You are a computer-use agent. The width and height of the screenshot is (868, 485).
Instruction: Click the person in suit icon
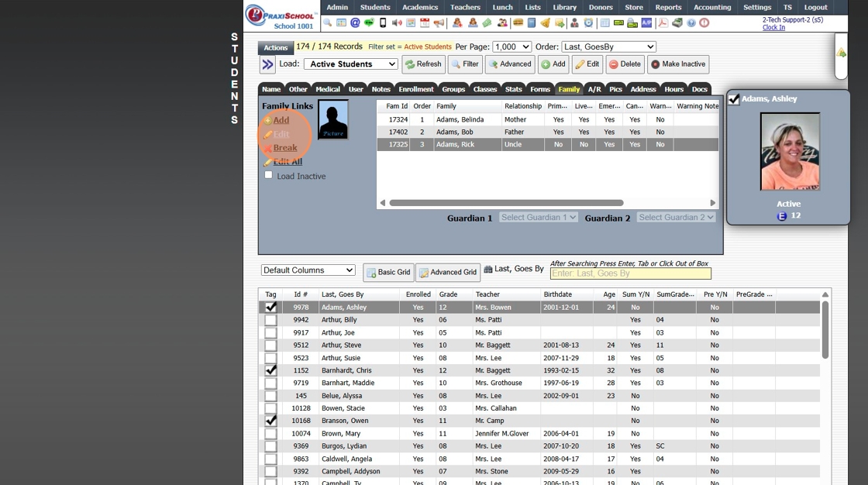574,22
